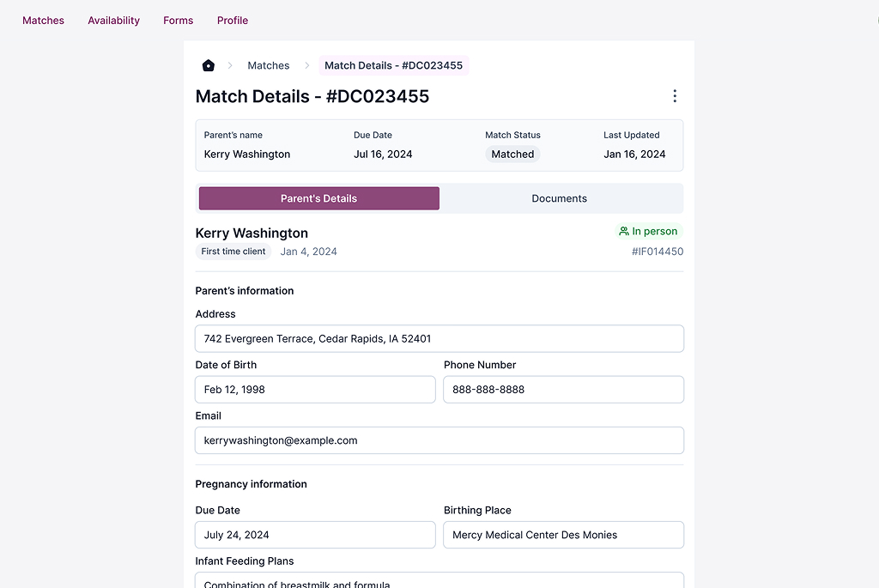Image resolution: width=879 pixels, height=588 pixels.
Task: Go to the Availability page
Action: [x=113, y=21]
